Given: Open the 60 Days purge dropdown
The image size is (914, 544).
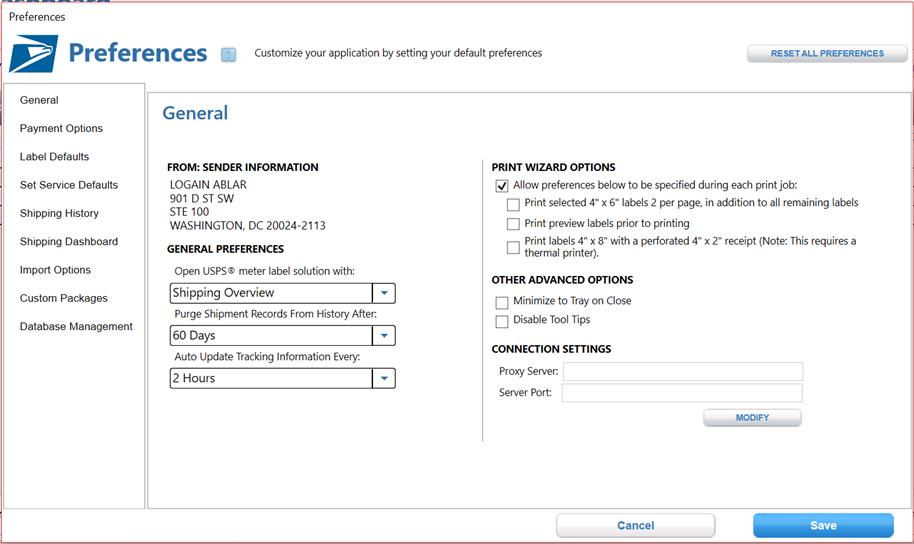Looking at the screenshot, I should [384, 335].
